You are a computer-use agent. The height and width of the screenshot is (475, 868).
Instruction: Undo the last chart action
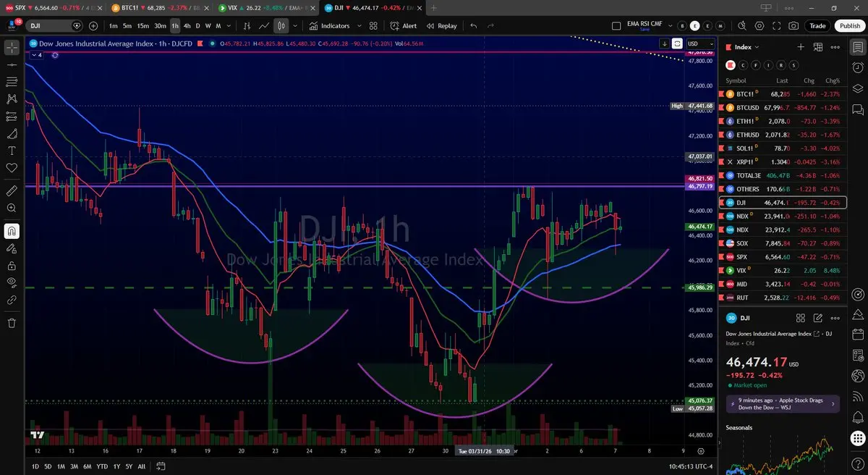coord(474,25)
